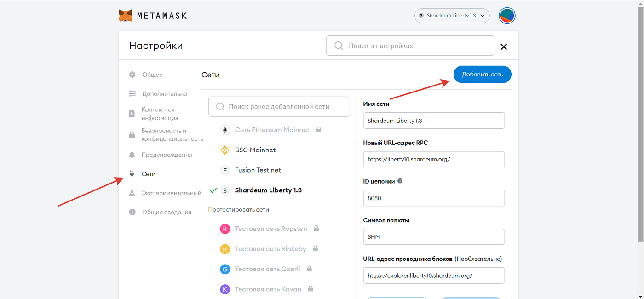
Task: Select Тестовая сеть Goerli
Action: pyautogui.click(x=268, y=269)
